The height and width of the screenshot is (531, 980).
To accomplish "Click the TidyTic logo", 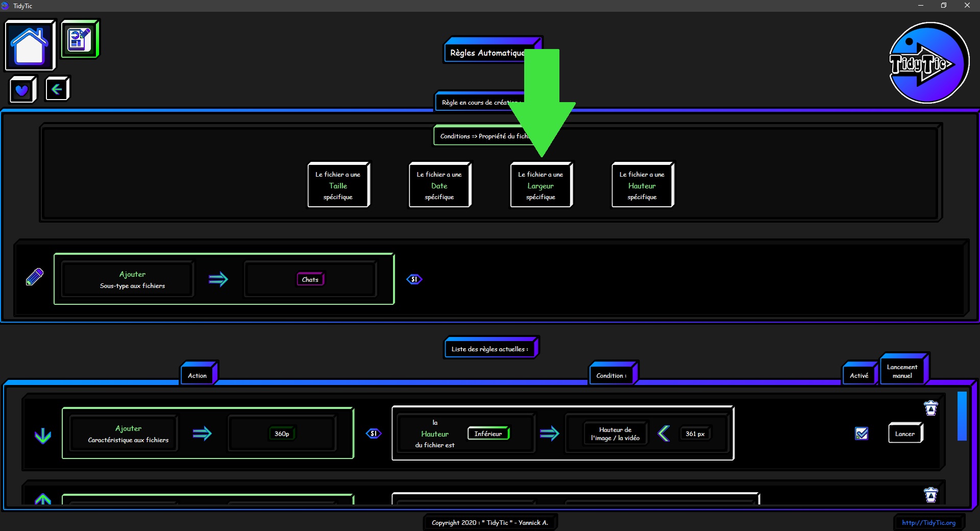I will [x=928, y=63].
